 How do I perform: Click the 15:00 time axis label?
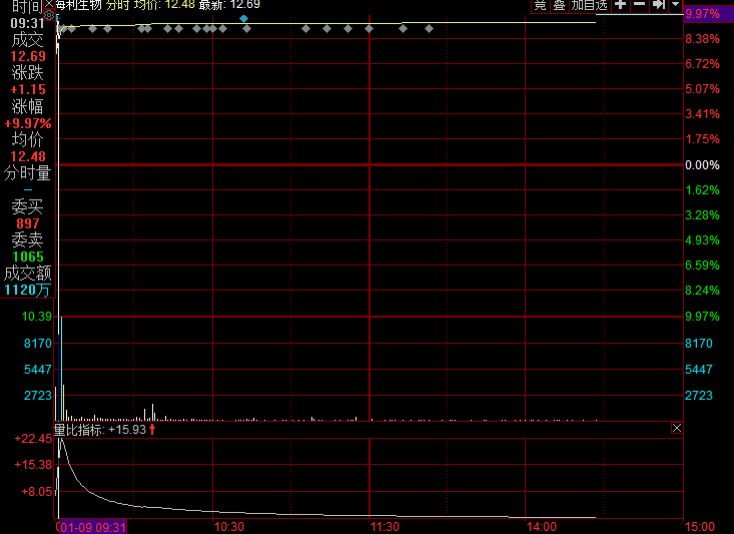pyautogui.click(x=700, y=527)
